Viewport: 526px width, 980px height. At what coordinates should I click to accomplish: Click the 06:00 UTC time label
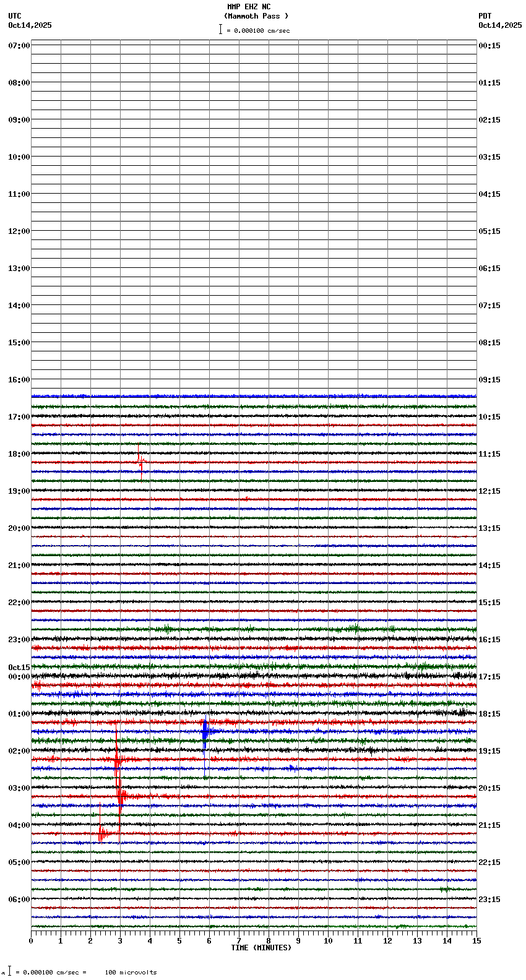(x=19, y=900)
